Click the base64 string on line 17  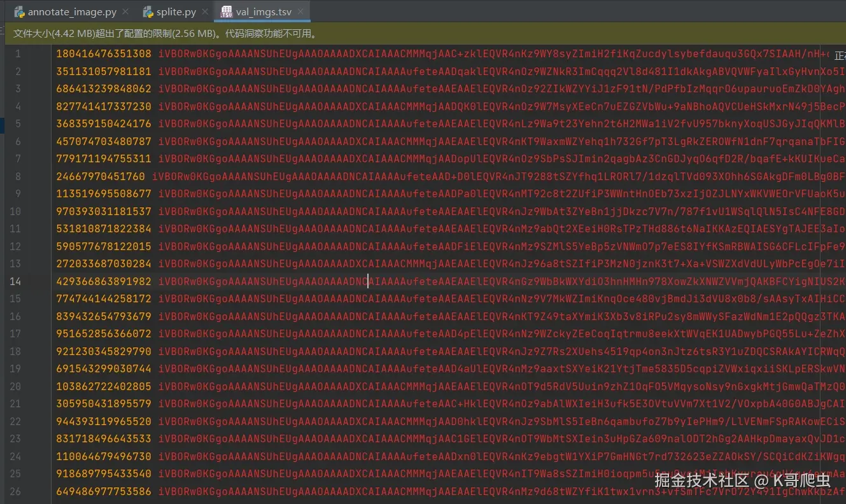click(x=502, y=333)
